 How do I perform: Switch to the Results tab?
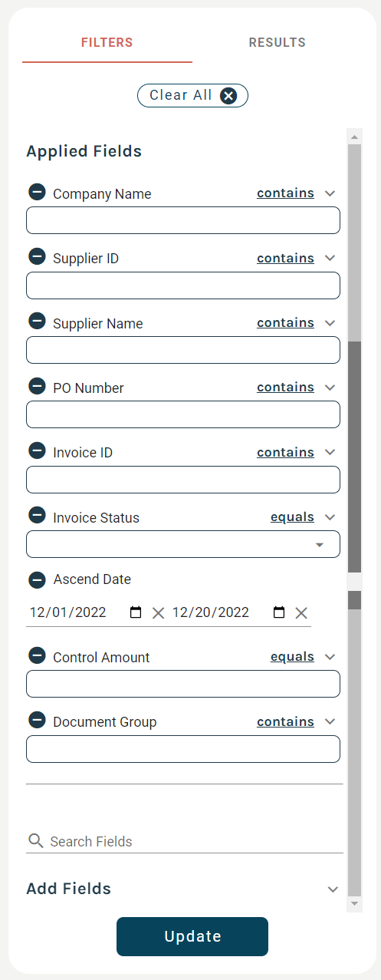pyautogui.click(x=278, y=43)
